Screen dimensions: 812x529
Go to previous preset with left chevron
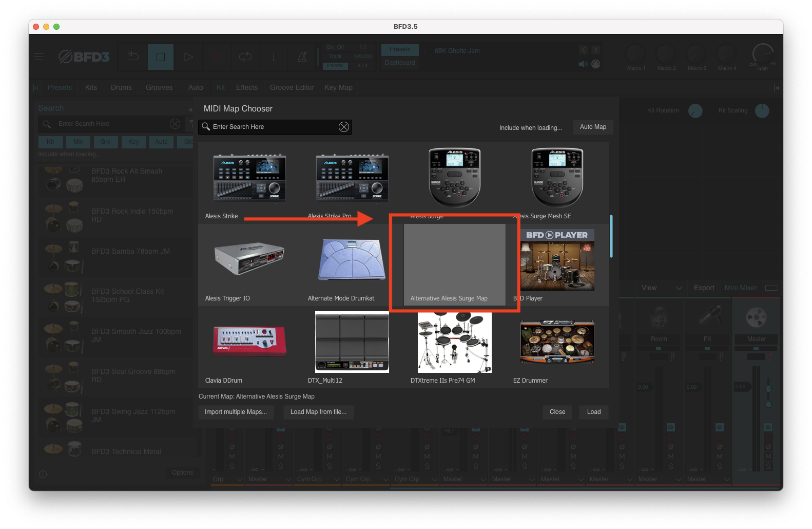click(x=584, y=50)
